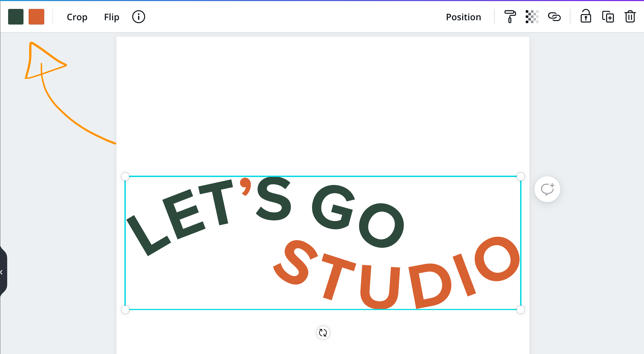Click the top-left resize handle of selection
Screen dimensions: 644x354
coord(125,176)
